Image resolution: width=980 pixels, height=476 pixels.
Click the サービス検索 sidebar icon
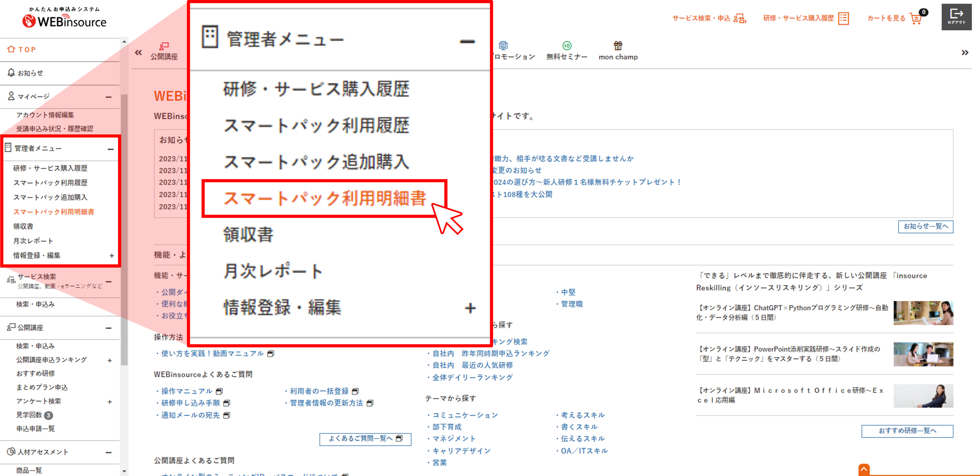(x=11, y=280)
